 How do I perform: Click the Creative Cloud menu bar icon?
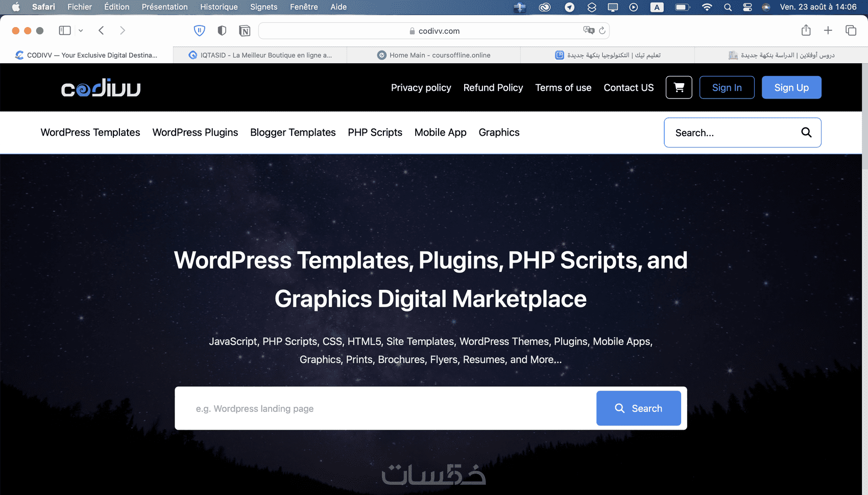pos(545,7)
